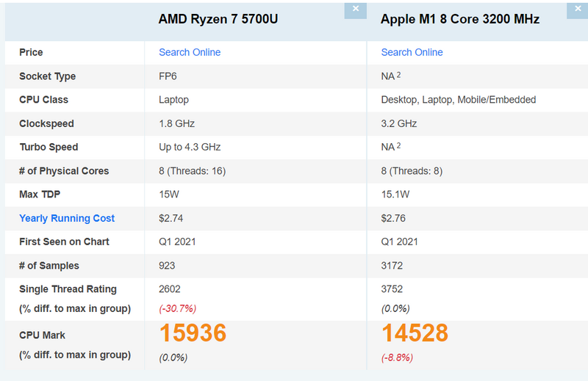588x381 pixels.
Task: Click the 923 samples value
Action: (167, 266)
